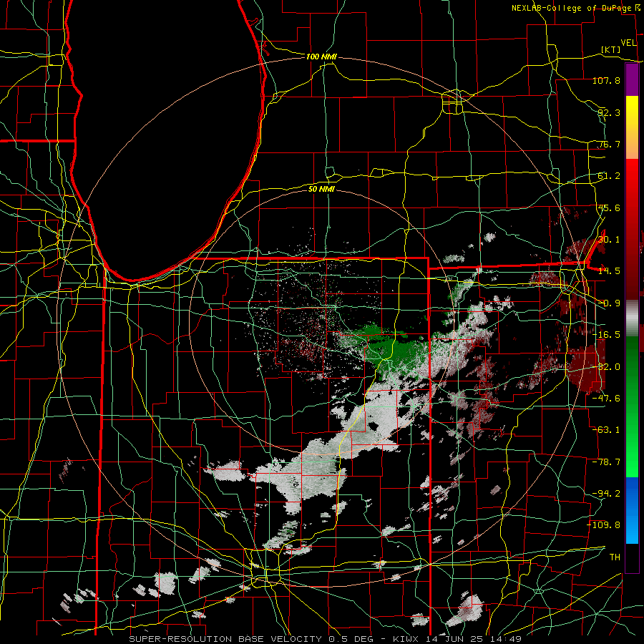Pick the black TH segment of scale
Screen dimensions: 644x644
click(632, 557)
